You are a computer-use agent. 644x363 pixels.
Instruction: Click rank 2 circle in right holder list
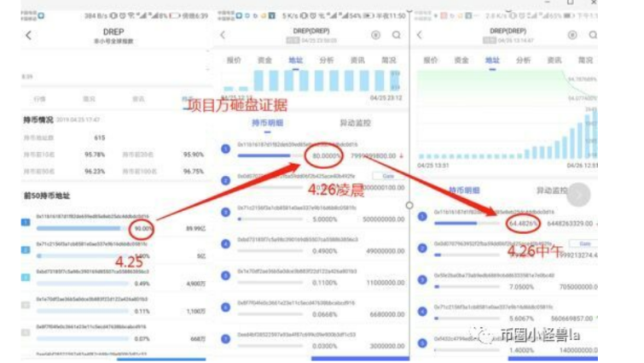click(x=422, y=248)
